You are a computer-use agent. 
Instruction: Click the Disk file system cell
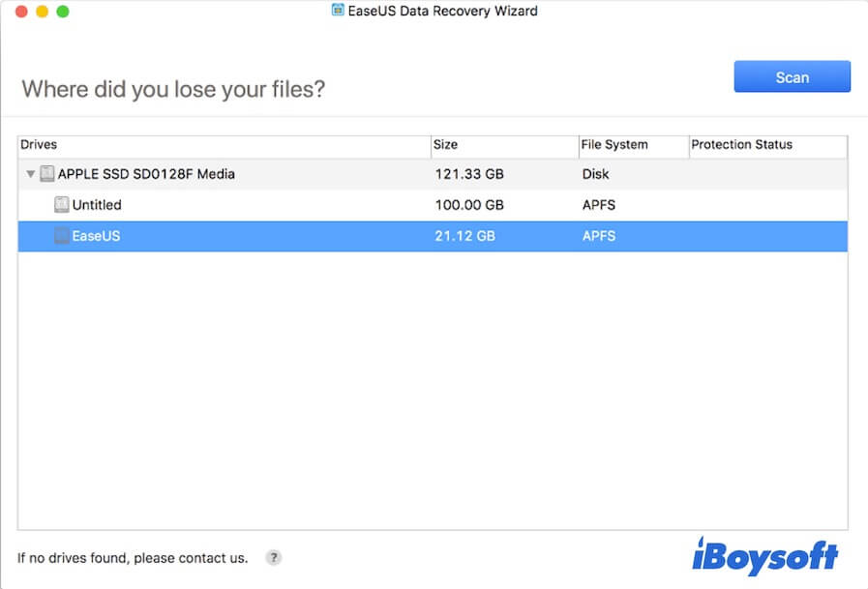point(595,174)
